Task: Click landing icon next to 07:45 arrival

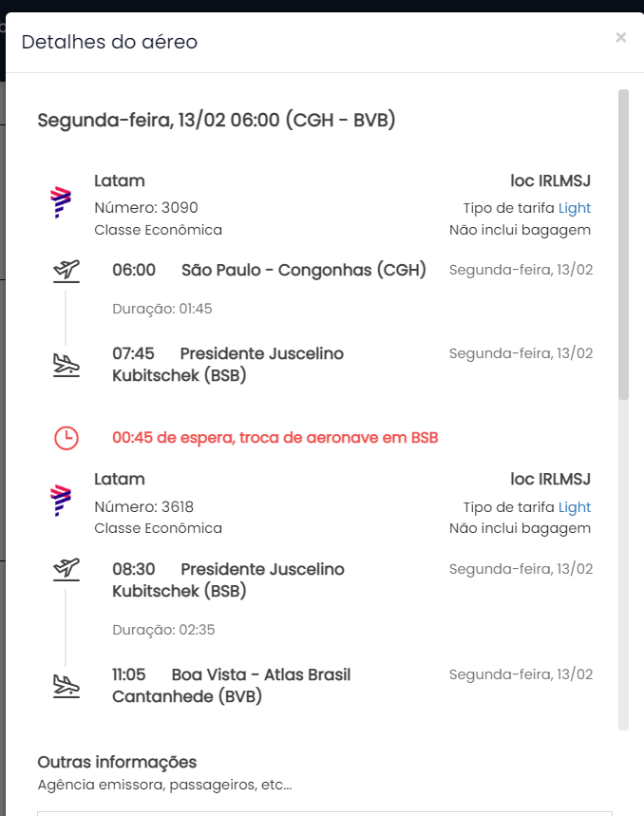Action: pyautogui.click(x=66, y=365)
